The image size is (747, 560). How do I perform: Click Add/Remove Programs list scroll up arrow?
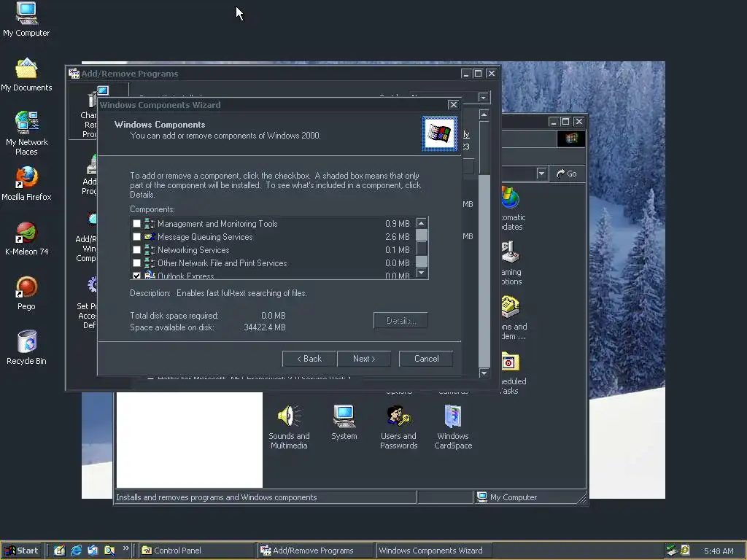pyautogui.click(x=484, y=114)
